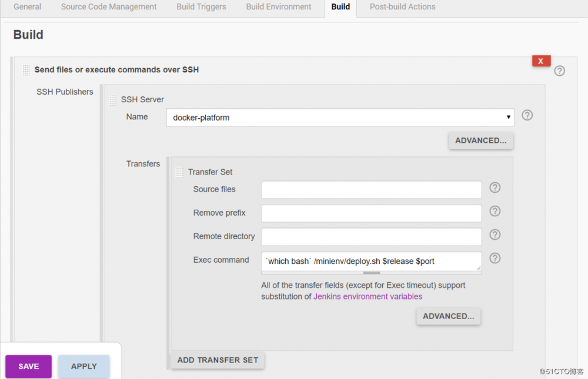Switch to the Build Triggers tab
Screen dimensions: 588x379
coord(201,7)
